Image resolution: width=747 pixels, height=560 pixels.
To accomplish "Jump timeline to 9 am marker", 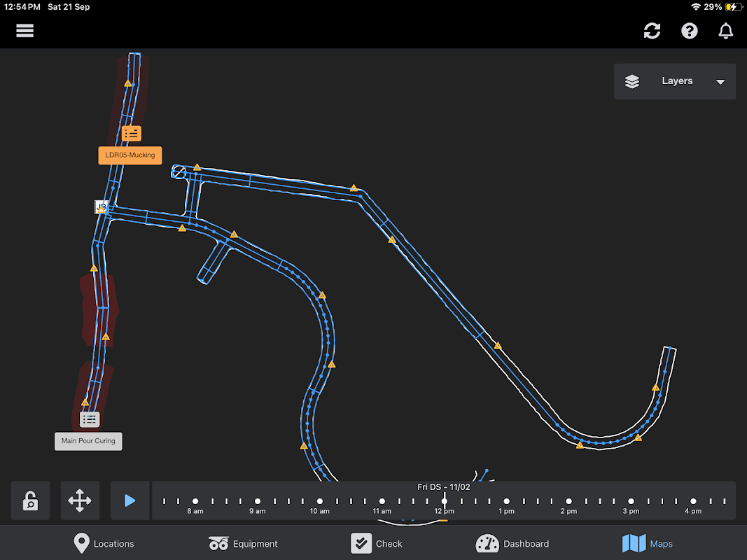I will (258, 501).
